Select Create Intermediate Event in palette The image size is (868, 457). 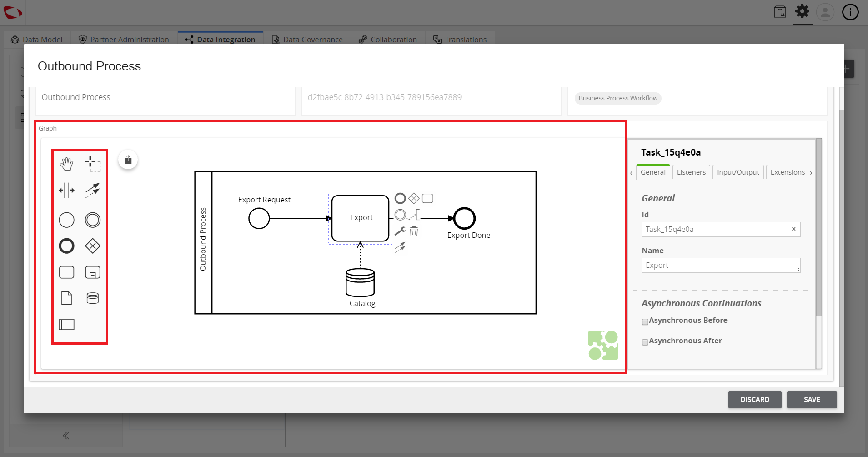(93, 220)
